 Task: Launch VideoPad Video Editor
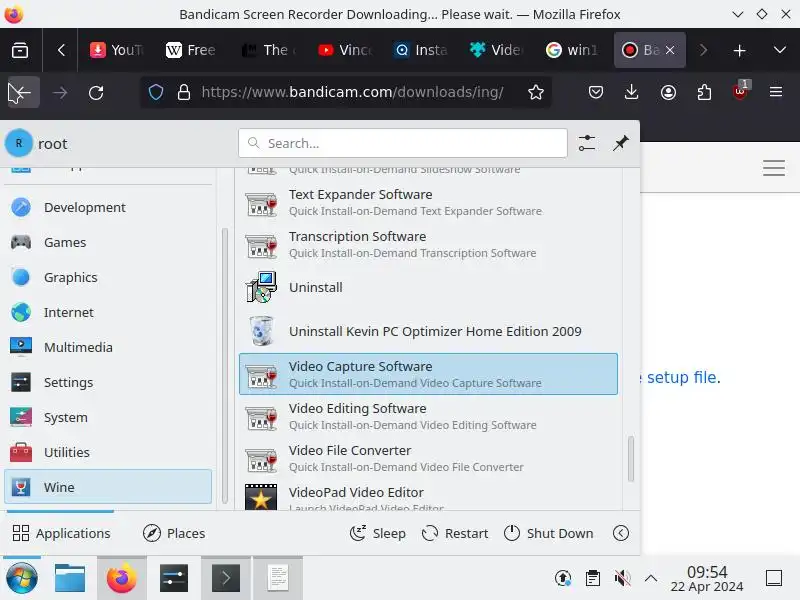coord(429,496)
